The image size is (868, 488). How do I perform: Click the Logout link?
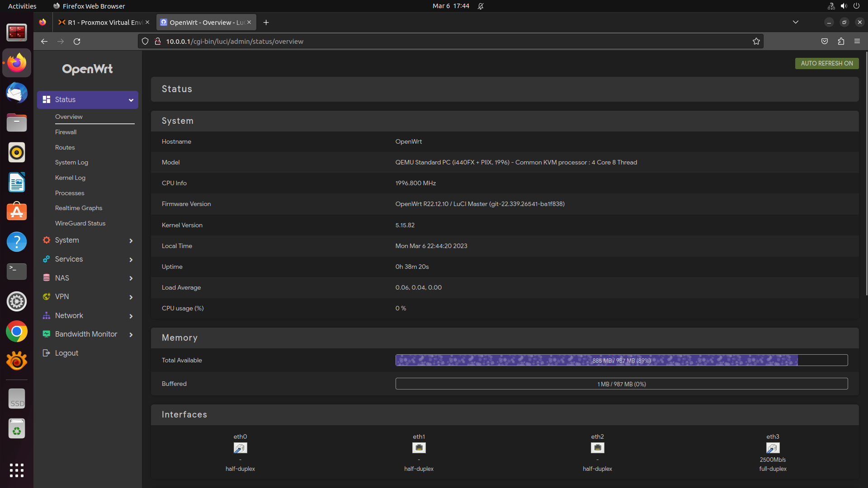(66, 353)
